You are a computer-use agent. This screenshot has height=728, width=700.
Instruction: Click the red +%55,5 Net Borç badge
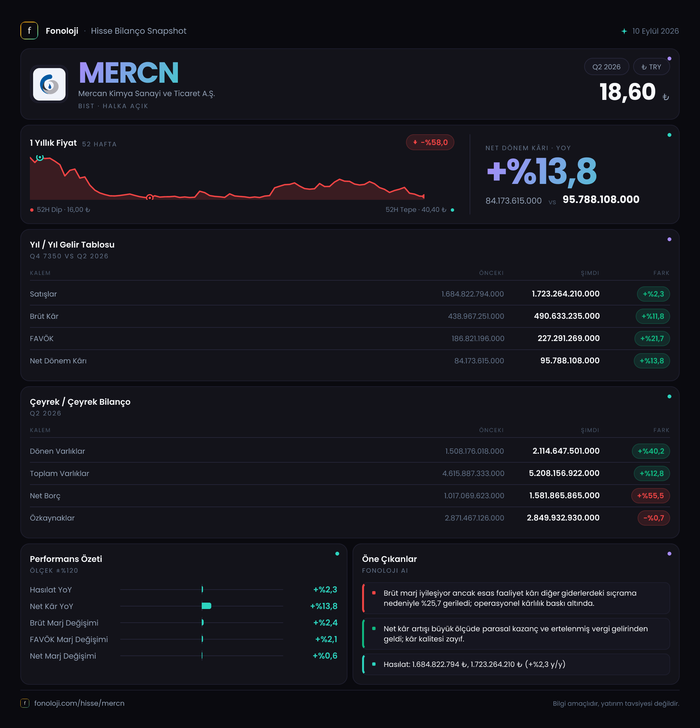click(x=650, y=495)
